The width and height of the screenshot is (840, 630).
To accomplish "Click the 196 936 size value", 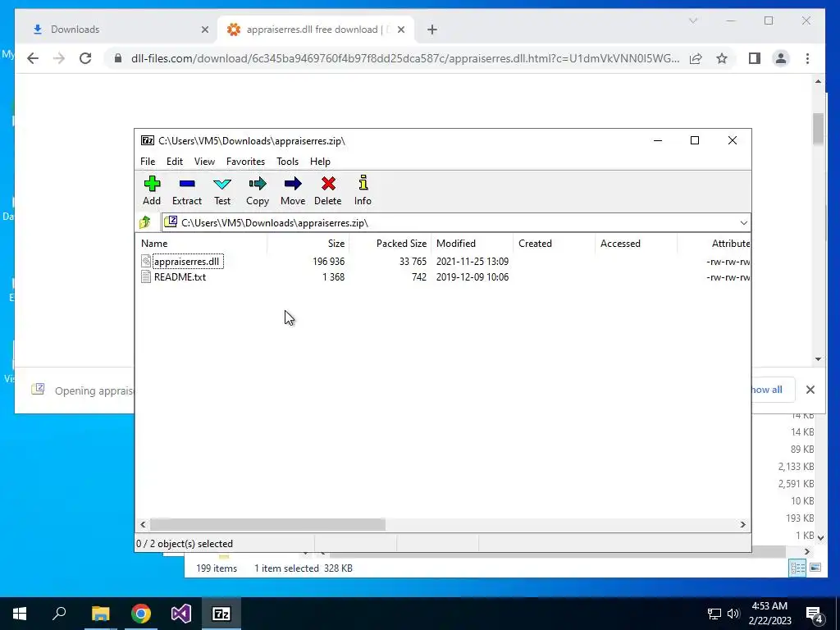I will pyautogui.click(x=328, y=262).
